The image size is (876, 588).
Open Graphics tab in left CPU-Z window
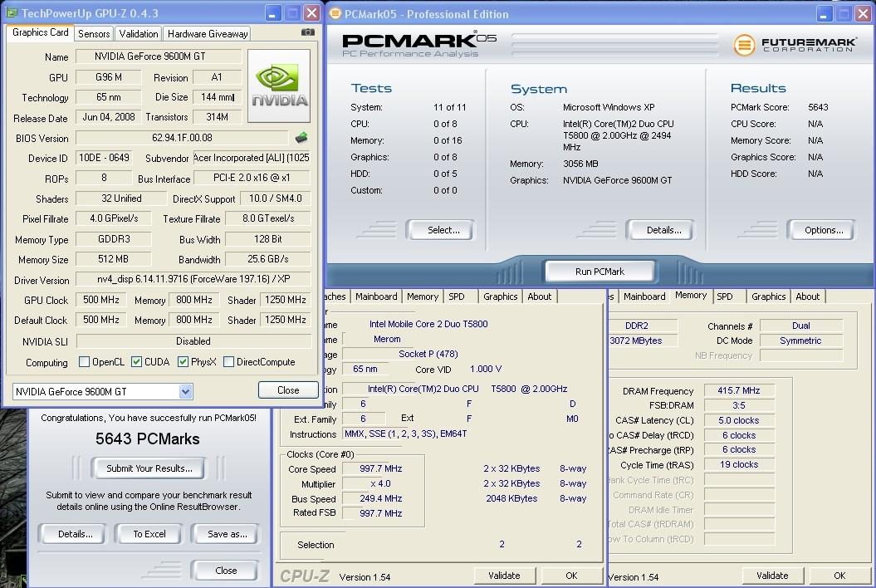click(x=500, y=296)
